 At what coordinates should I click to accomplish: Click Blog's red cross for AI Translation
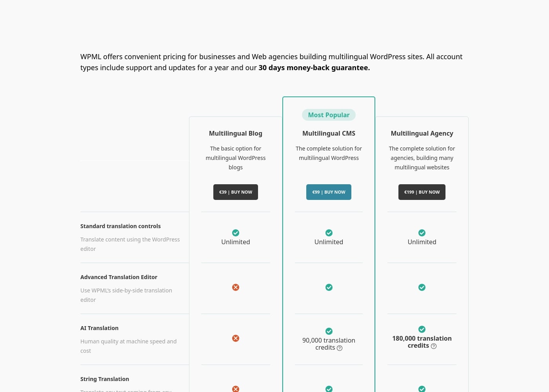(236, 338)
